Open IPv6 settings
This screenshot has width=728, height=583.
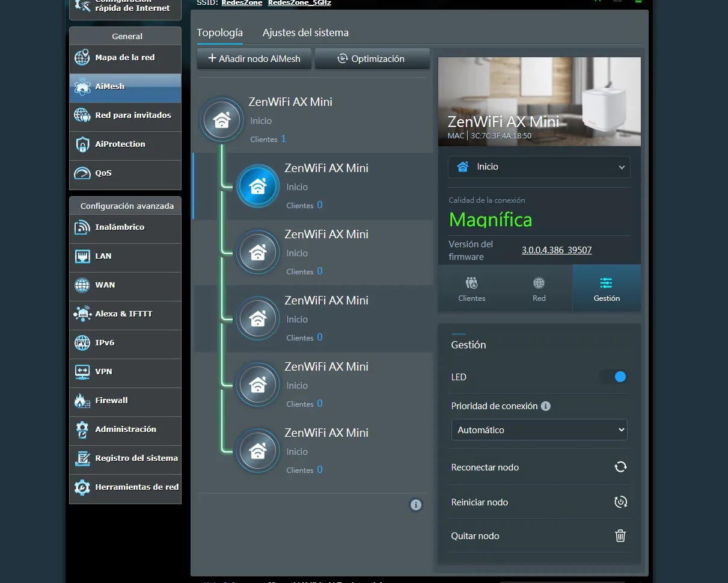click(x=125, y=344)
